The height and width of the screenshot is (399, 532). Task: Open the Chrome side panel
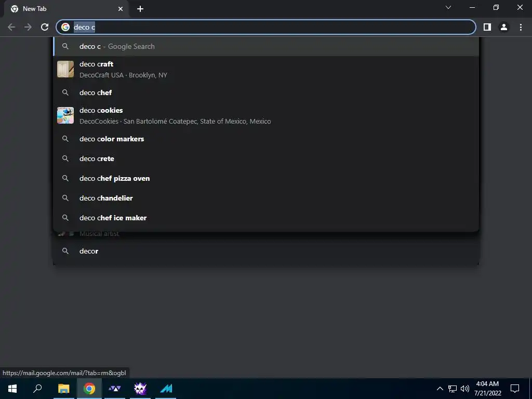pos(487,27)
